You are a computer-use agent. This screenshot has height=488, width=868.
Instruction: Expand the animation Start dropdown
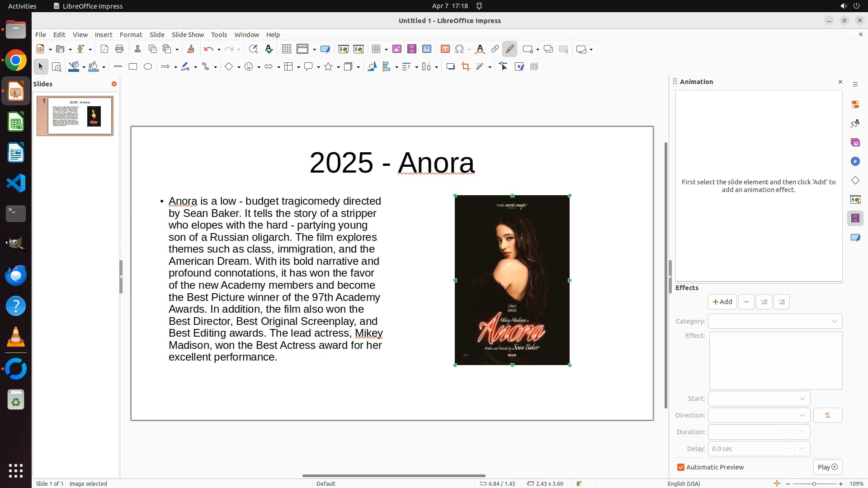759,399
